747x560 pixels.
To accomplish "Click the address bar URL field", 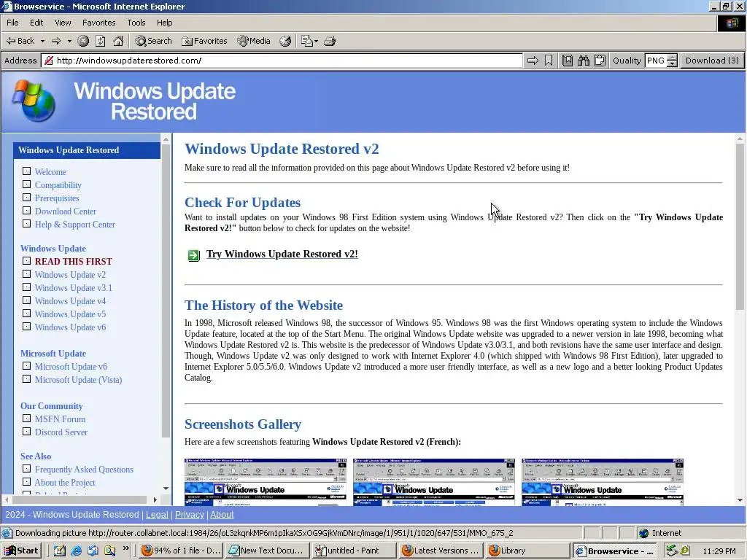I will 282,61.
